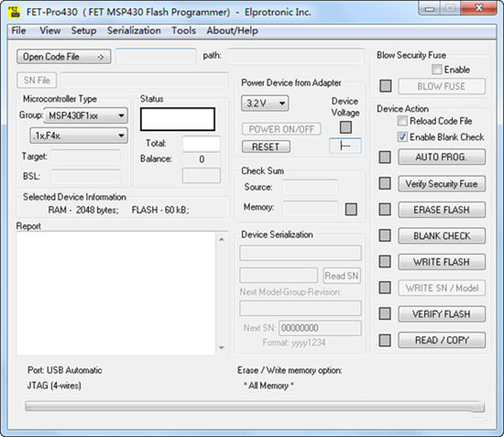
Task: Click the Status display box
Action: (178, 119)
